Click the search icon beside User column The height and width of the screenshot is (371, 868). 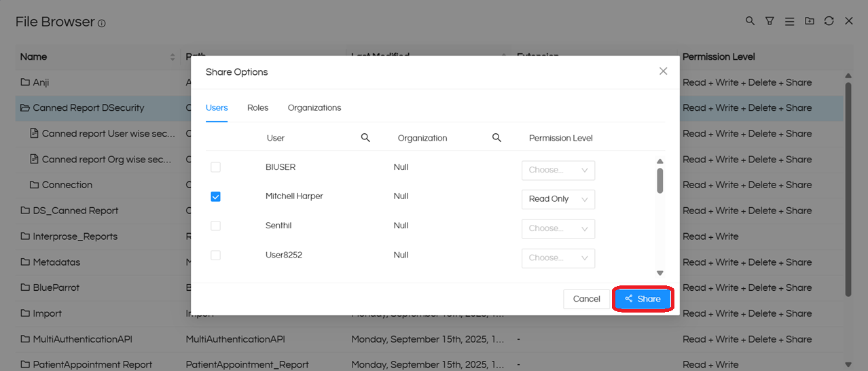[x=365, y=138]
